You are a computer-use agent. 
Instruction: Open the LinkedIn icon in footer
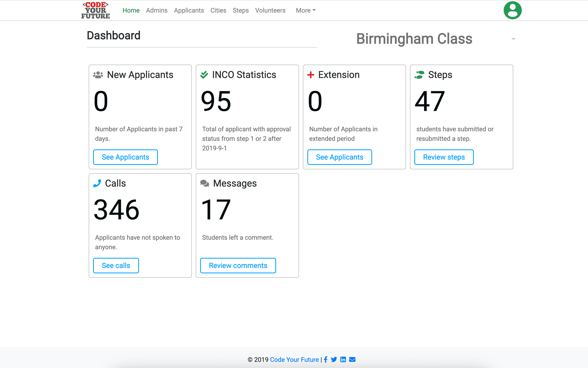(x=343, y=359)
